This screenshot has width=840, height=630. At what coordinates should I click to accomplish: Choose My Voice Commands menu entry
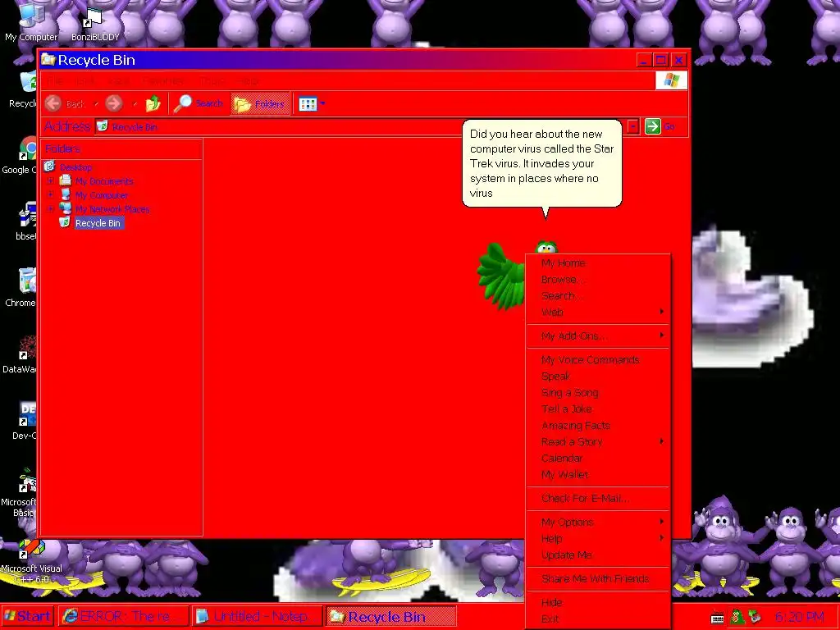598,360
